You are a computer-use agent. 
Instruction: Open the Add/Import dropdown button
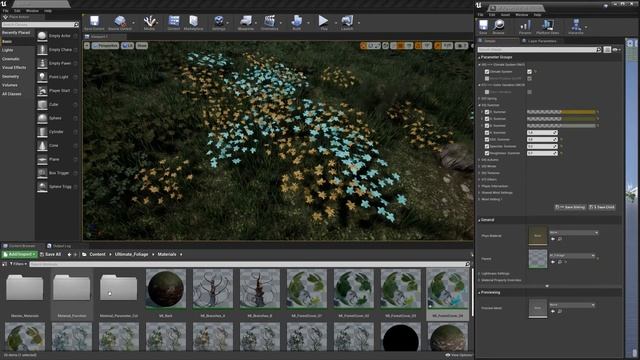tap(20, 254)
